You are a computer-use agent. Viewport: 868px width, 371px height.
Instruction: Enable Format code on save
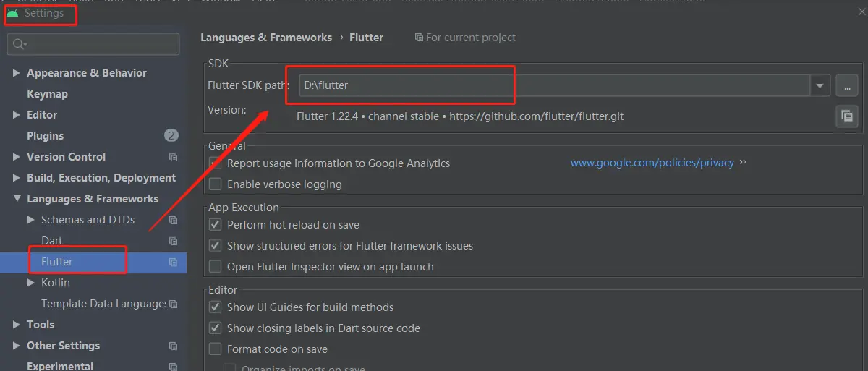215,349
